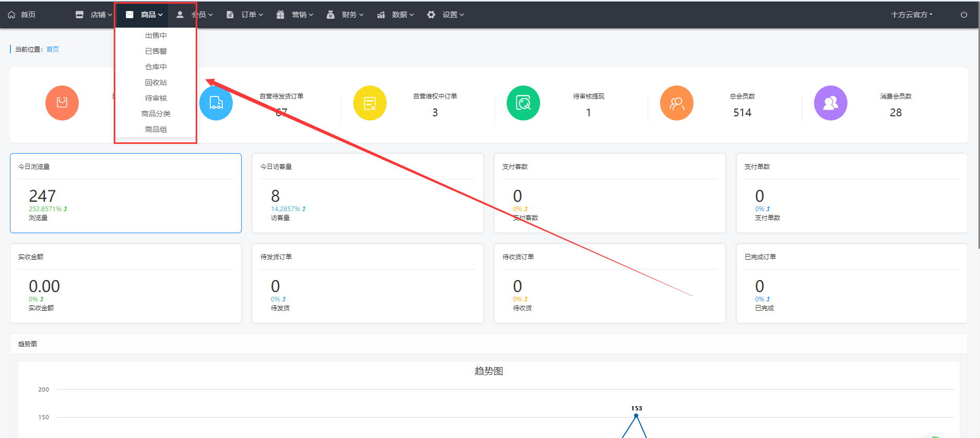Image resolution: width=980 pixels, height=438 pixels.
Task: Select 商品分类 in the dropdown list
Action: [156, 114]
